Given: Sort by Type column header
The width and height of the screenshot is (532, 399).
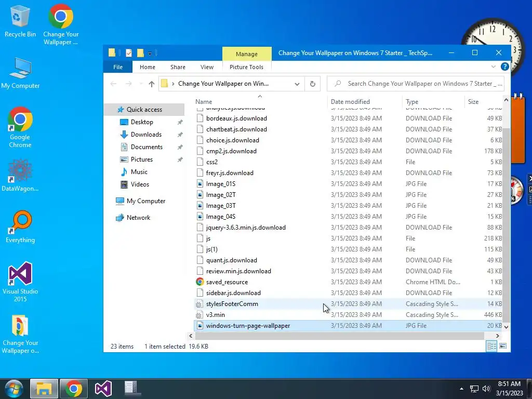Looking at the screenshot, I should 433,101.
